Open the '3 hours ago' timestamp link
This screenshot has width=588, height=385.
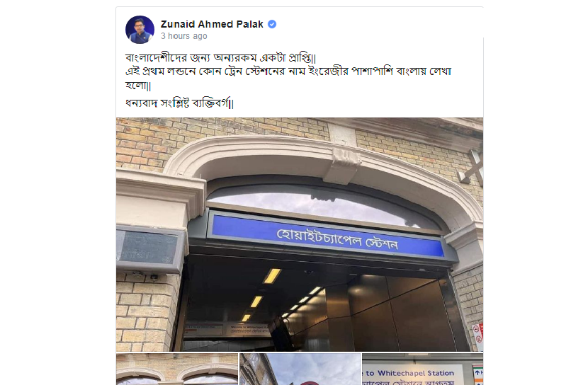[183, 36]
